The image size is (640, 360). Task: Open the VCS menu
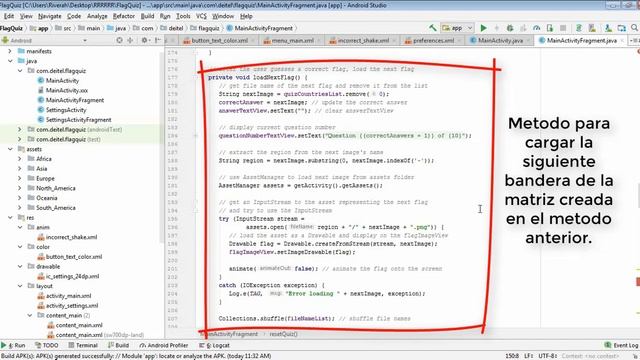pyautogui.click(x=201, y=16)
